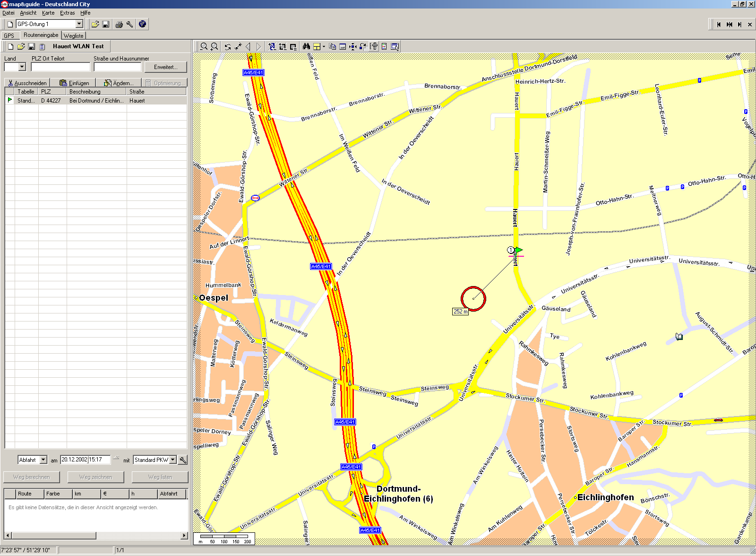
Task: Open the Extras menu
Action: tap(68, 13)
